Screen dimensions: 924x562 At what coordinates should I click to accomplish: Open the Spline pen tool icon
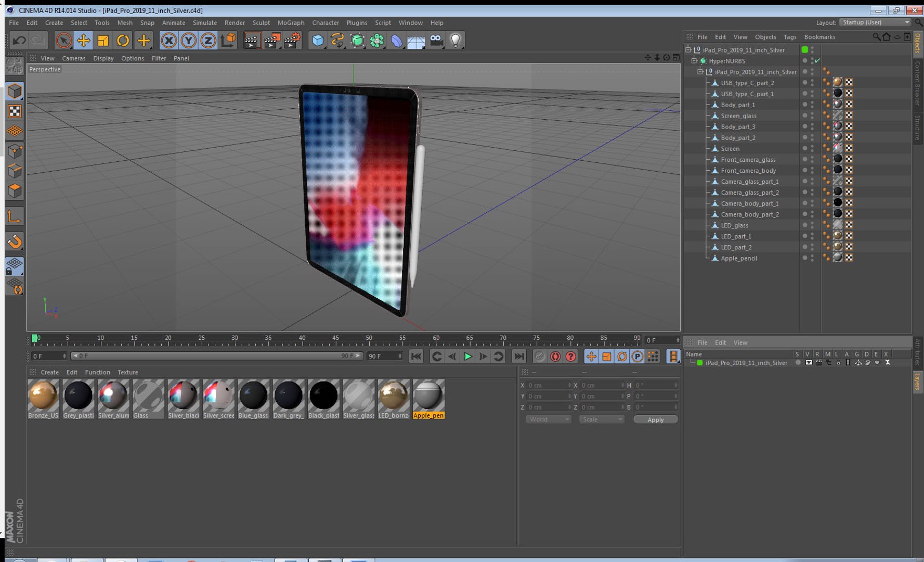pos(337,40)
